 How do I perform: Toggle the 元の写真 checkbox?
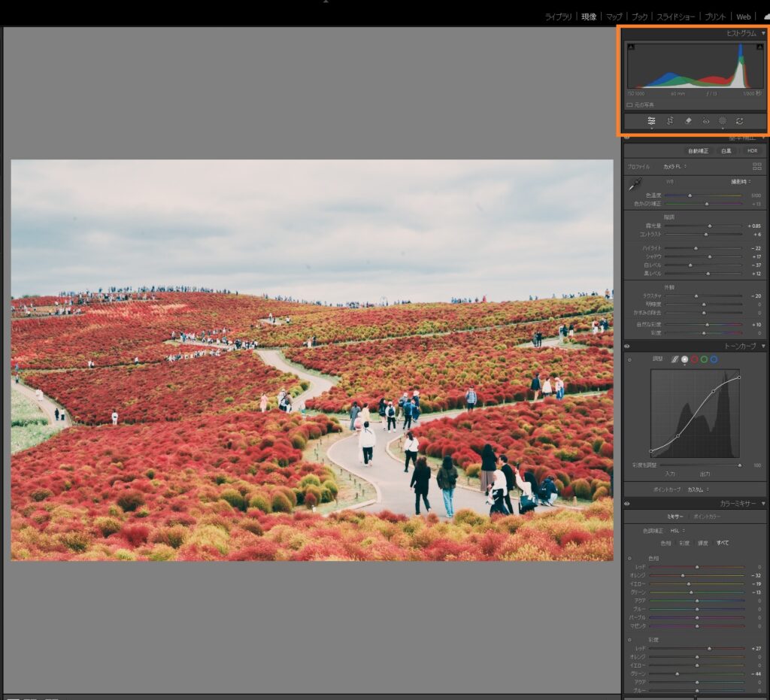point(630,105)
